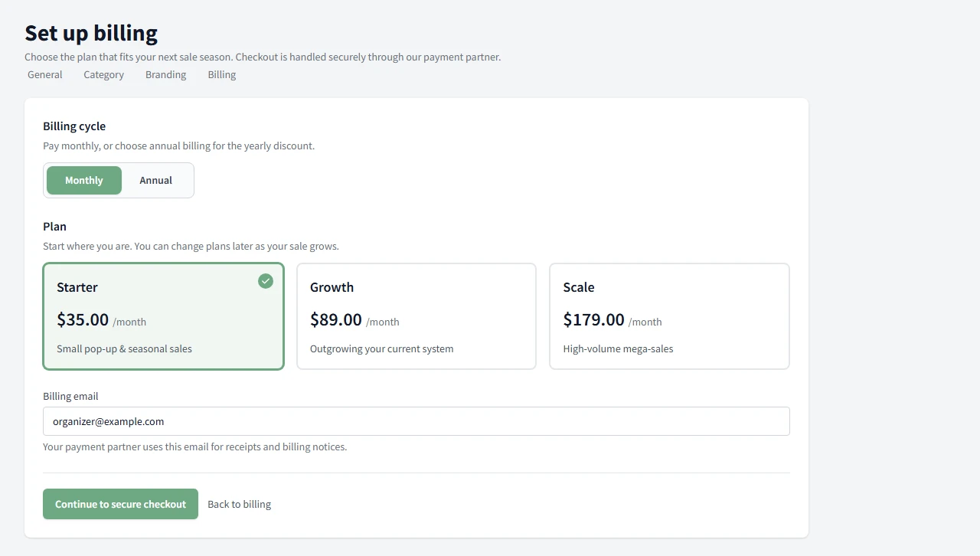Click the receipts and billing notices hint

tap(195, 447)
